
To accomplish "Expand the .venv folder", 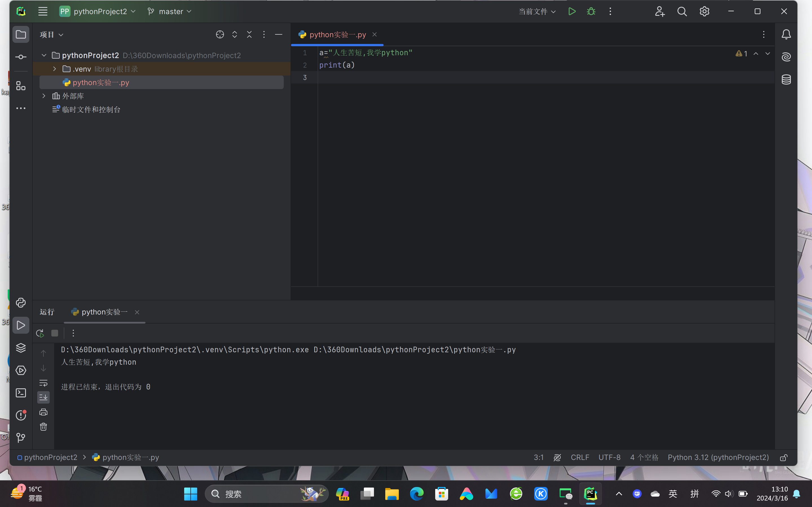I will click(54, 69).
